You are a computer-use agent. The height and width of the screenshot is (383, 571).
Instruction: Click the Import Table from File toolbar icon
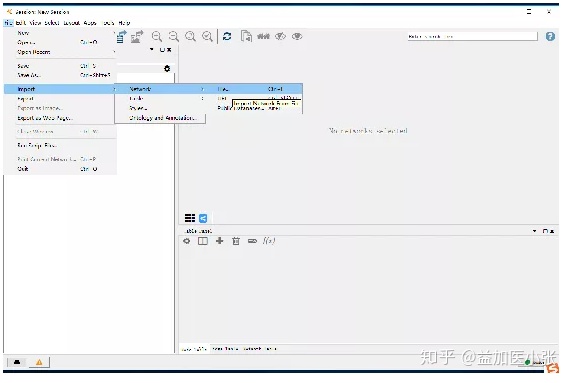(121, 36)
